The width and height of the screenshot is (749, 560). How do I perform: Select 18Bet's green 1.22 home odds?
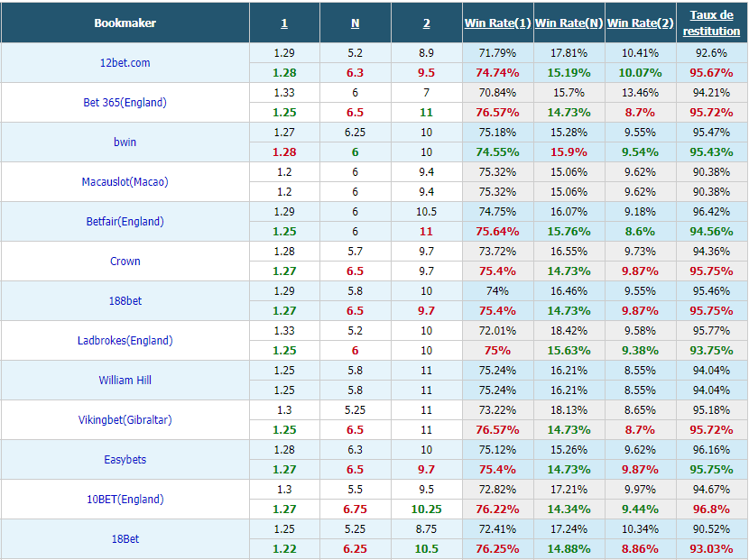[284, 549]
